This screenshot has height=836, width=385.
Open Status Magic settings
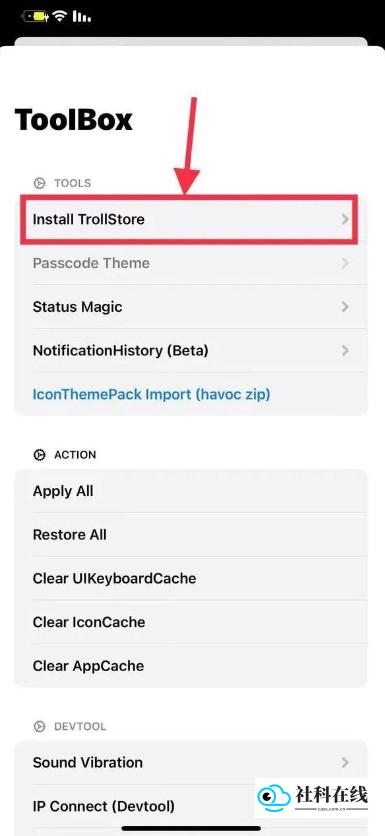[x=191, y=307]
